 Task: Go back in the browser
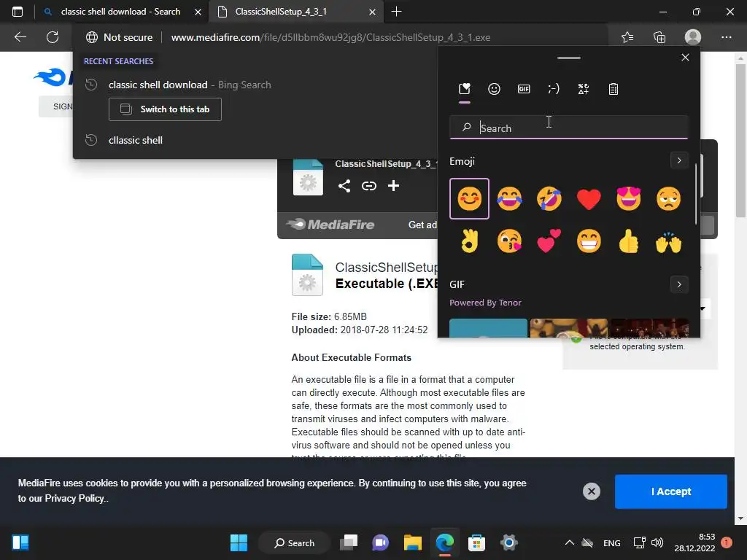pyautogui.click(x=20, y=37)
